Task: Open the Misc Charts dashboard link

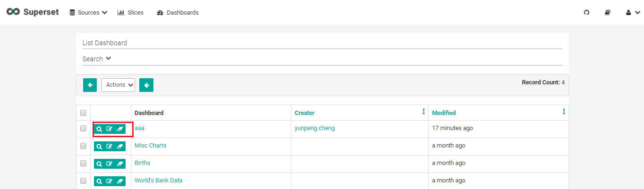Action: (151, 145)
